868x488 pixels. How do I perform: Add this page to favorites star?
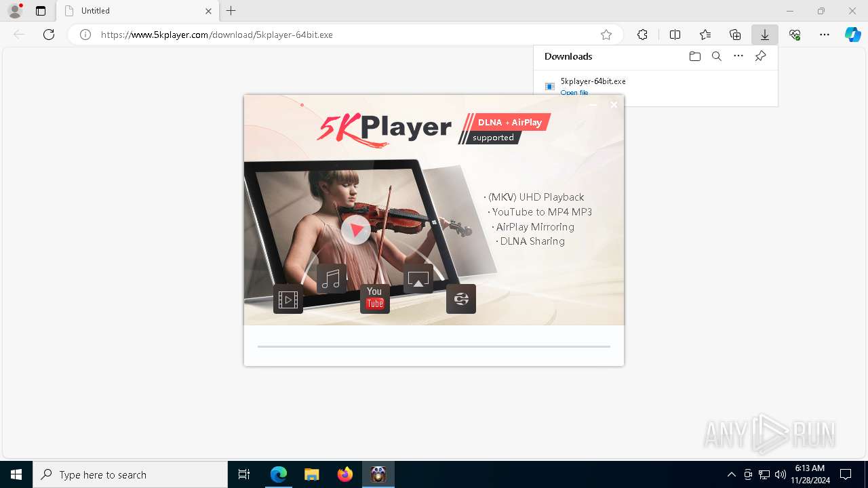tap(606, 35)
